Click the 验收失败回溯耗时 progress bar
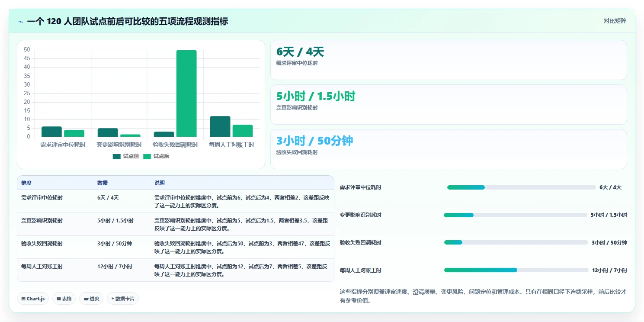The image size is (644, 322). 516,242
